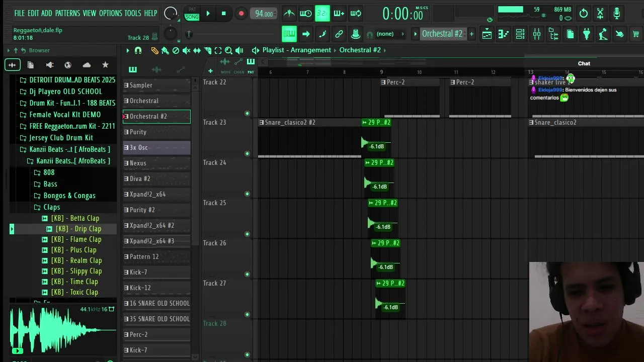
Task: Select the Select tool in playlist toolbar
Action: (x=218, y=50)
